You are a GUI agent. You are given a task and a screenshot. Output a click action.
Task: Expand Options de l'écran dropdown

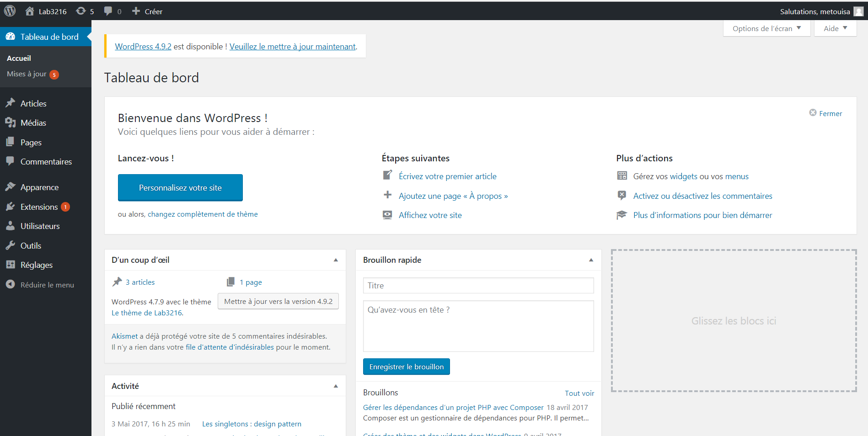(766, 28)
